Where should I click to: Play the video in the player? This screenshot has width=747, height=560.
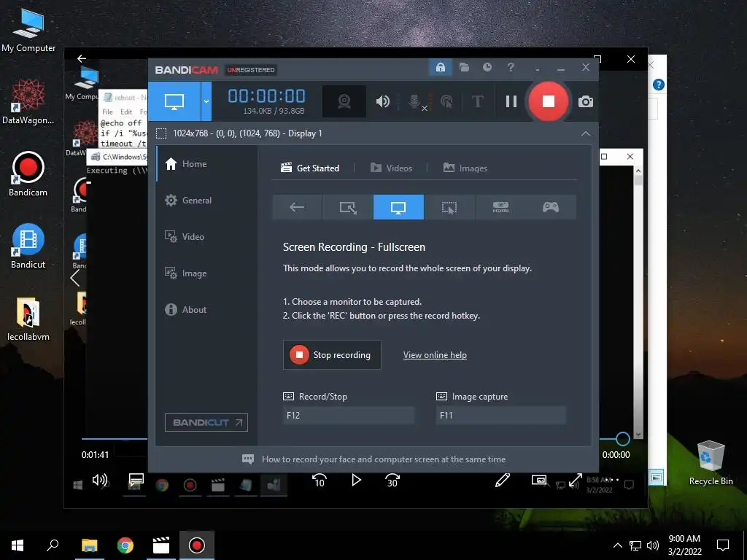(x=356, y=480)
